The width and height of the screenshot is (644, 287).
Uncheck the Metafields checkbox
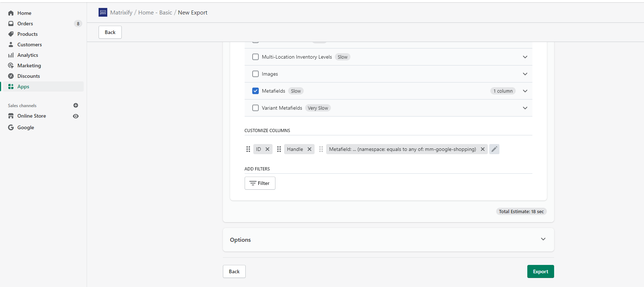[x=255, y=91]
